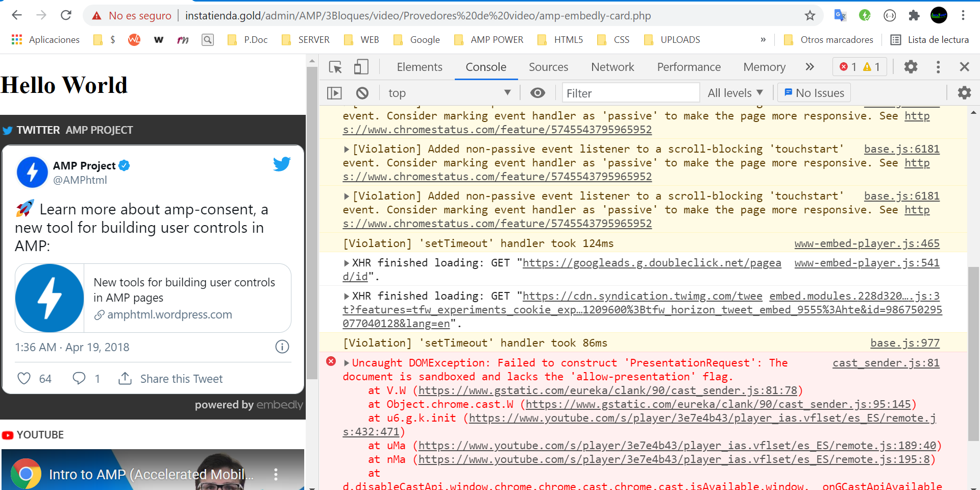Image resolution: width=980 pixels, height=490 pixels.
Task: Click the red error count indicator
Action: click(x=848, y=67)
